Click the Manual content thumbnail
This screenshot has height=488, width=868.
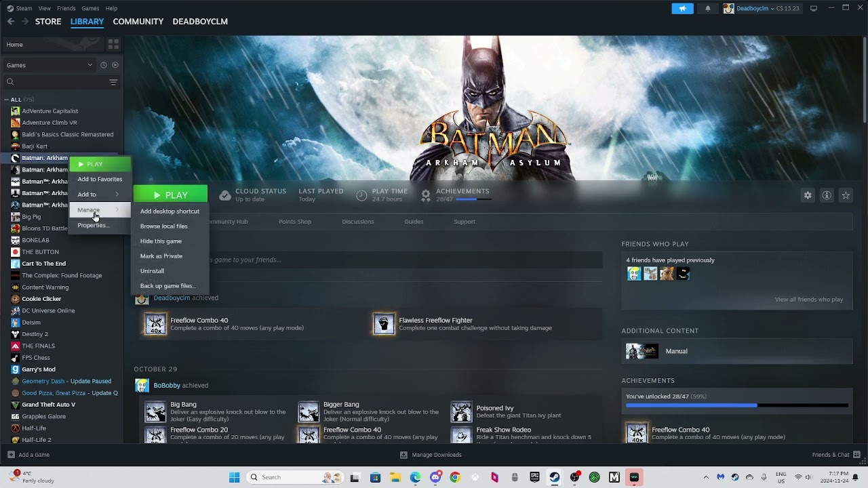click(642, 351)
